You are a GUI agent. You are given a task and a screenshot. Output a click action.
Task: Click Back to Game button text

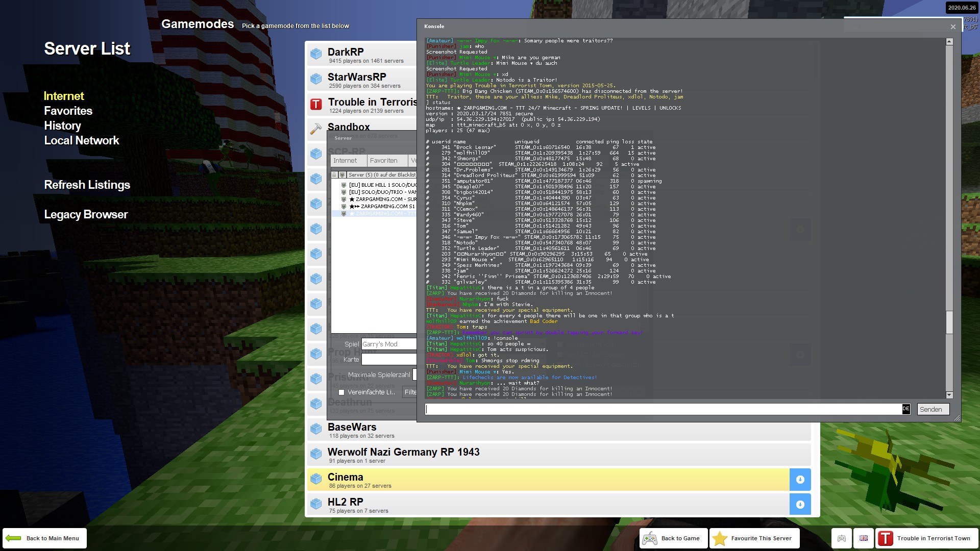click(x=680, y=538)
